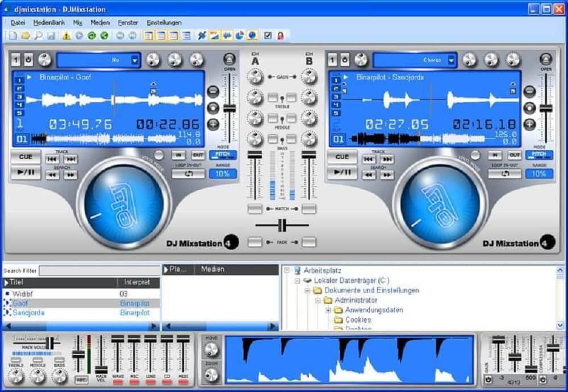Open the Einstellungen menu

pyautogui.click(x=164, y=23)
